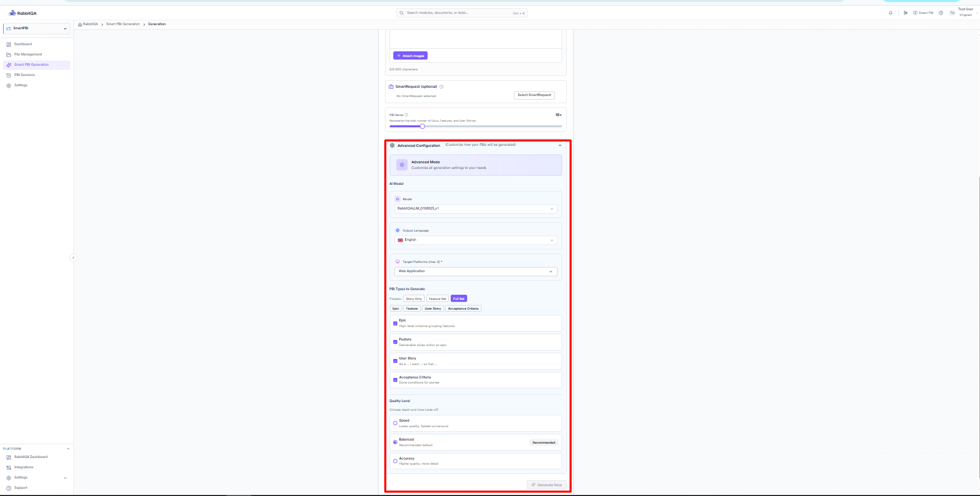Click the Attach Images button

click(410, 55)
